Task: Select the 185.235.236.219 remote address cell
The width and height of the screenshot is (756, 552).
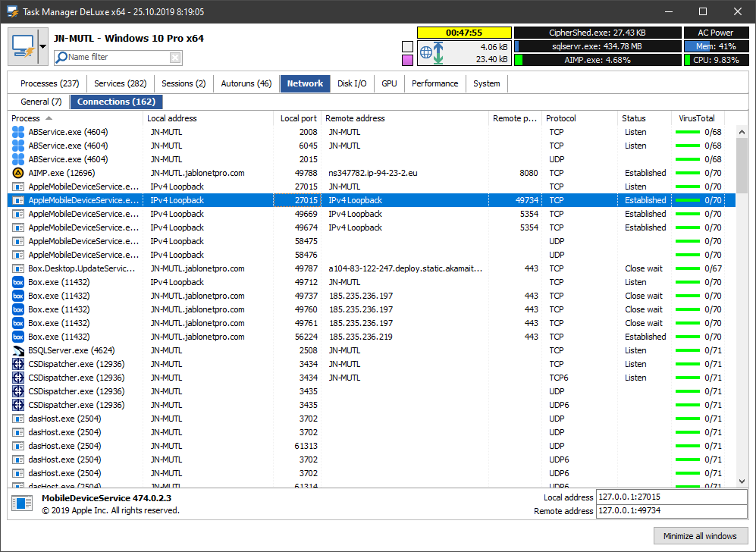Action: [x=361, y=337]
